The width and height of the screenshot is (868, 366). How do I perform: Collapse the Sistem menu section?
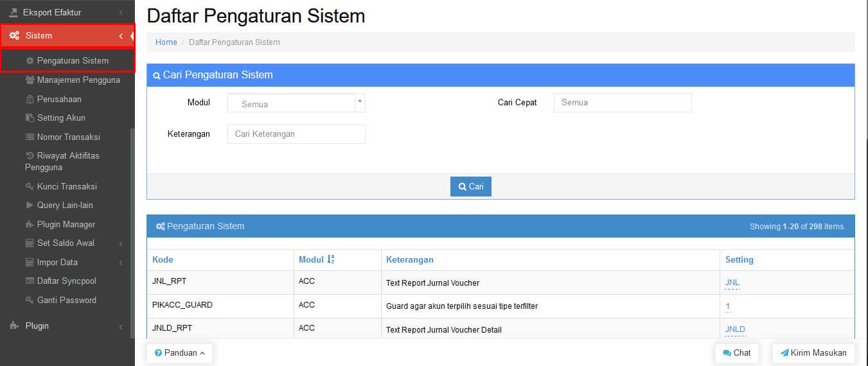121,36
